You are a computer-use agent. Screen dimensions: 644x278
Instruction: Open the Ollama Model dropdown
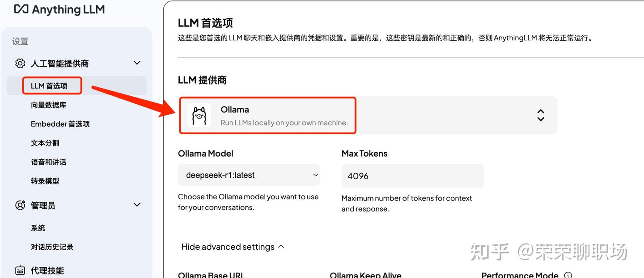click(x=249, y=175)
